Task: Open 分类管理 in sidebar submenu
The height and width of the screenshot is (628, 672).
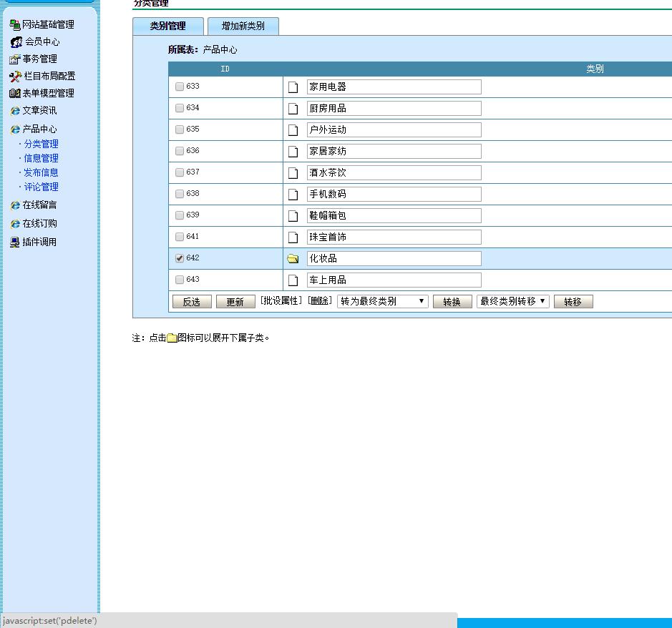Action: 41,144
